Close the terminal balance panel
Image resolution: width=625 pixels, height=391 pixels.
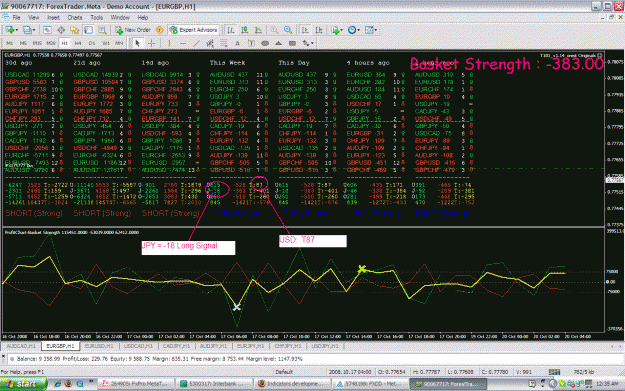[3, 355]
